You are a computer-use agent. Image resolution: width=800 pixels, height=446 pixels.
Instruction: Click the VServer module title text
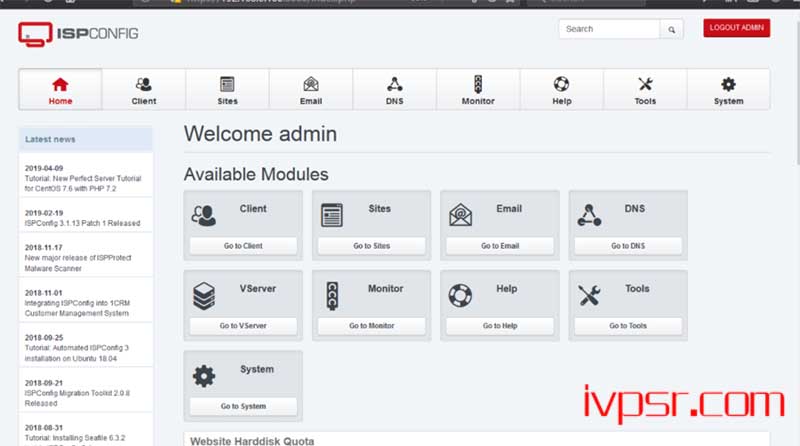pyautogui.click(x=258, y=289)
